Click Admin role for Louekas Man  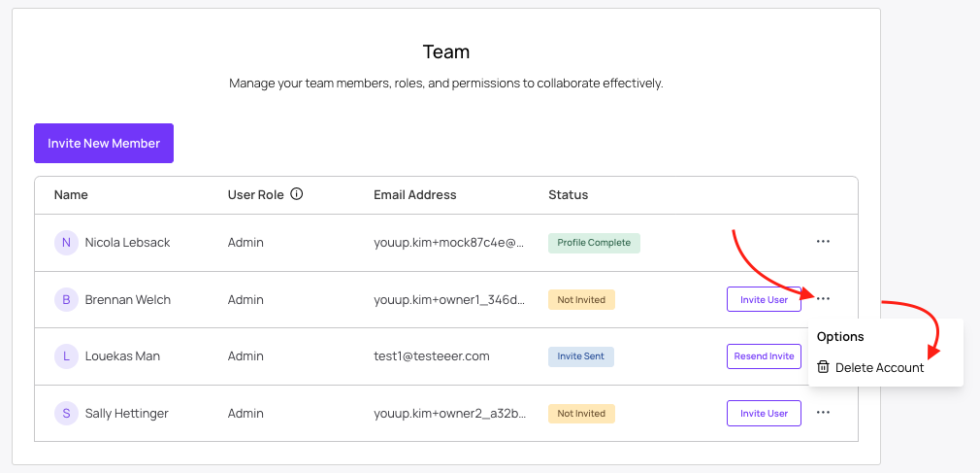pyautogui.click(x=245, y=356)
